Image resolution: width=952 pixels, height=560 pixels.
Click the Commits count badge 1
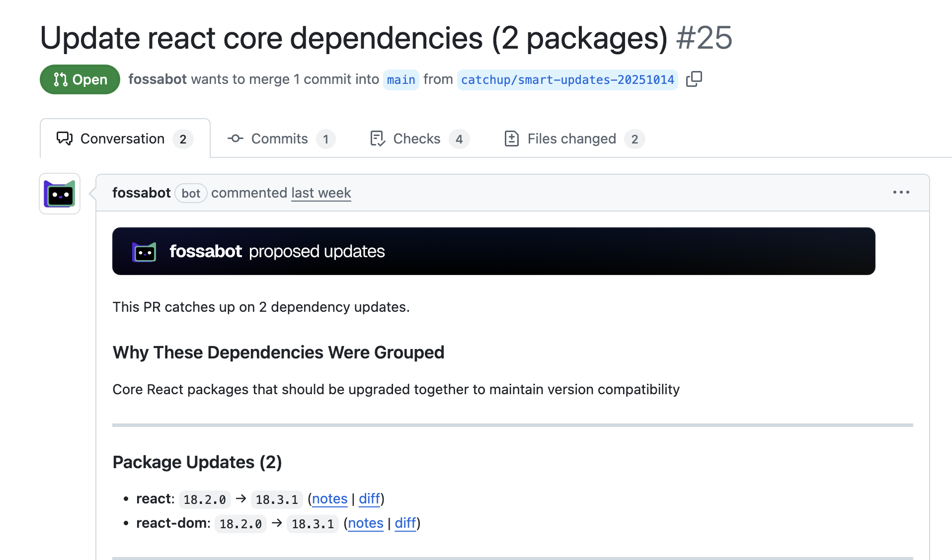[325, 139]
